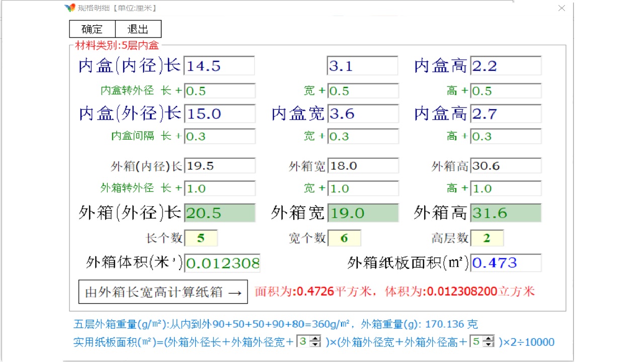Select the 外箱纸板面积 field showing 0.473
Viewport: 644px width, 362px height.
(506, 263)
